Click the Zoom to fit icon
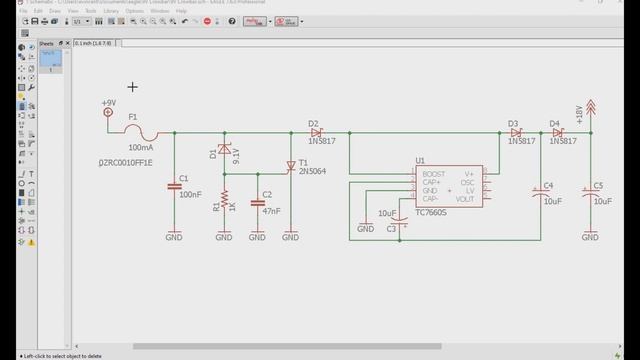Viewport: 640px width, 360px height. [x=133, y=21]
